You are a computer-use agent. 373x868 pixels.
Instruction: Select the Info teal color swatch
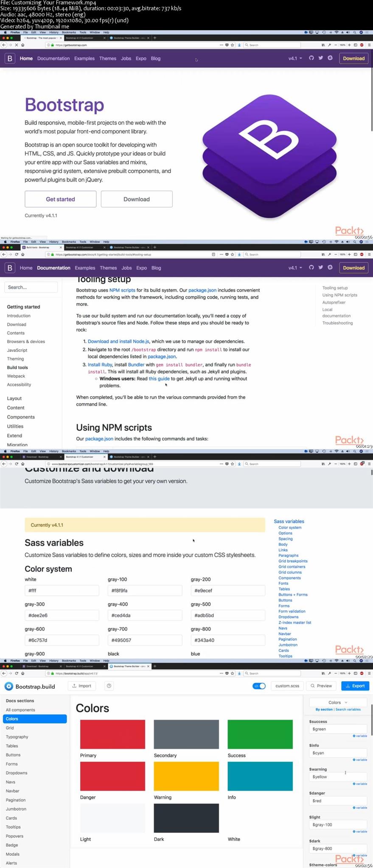[x=260, y=776]
